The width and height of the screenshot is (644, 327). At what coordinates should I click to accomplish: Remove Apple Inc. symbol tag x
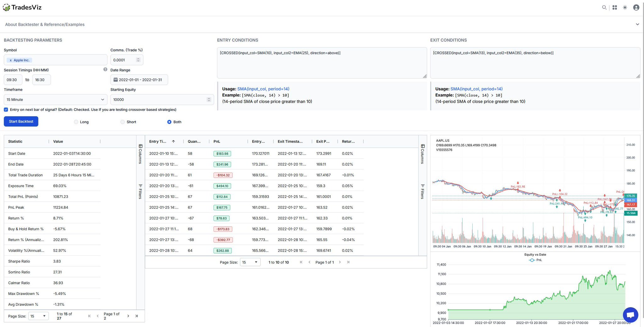tap(10, 60)
